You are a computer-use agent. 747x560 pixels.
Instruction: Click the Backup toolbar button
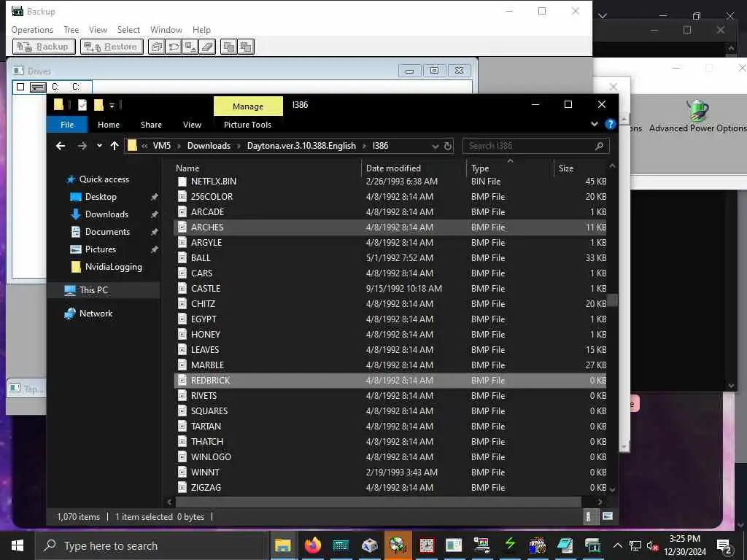click(x=44, y=47)
